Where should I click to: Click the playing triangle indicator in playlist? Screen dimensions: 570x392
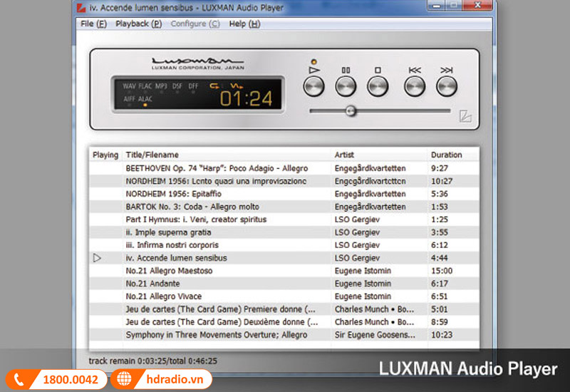point(97,258)
